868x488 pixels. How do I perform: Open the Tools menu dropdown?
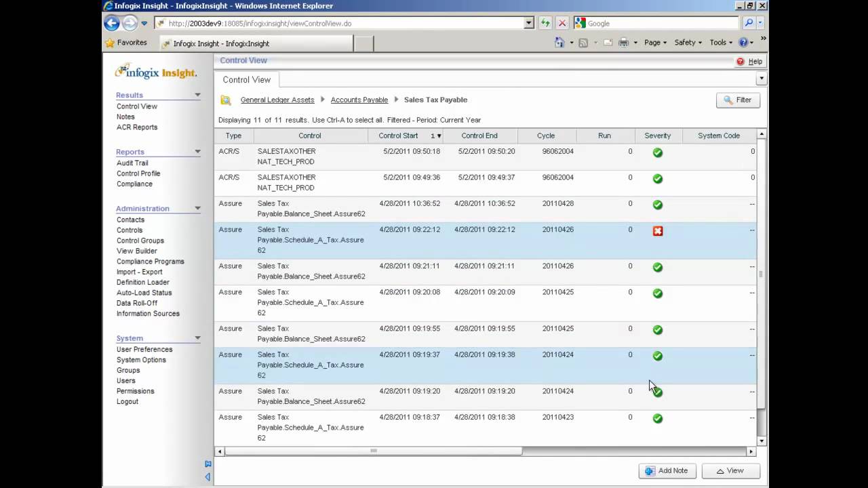[x=721, y=43]
